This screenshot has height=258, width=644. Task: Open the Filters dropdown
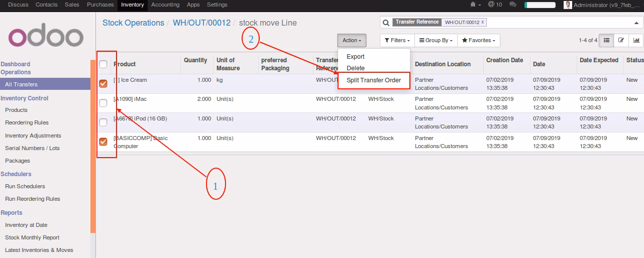click(397, 40)
